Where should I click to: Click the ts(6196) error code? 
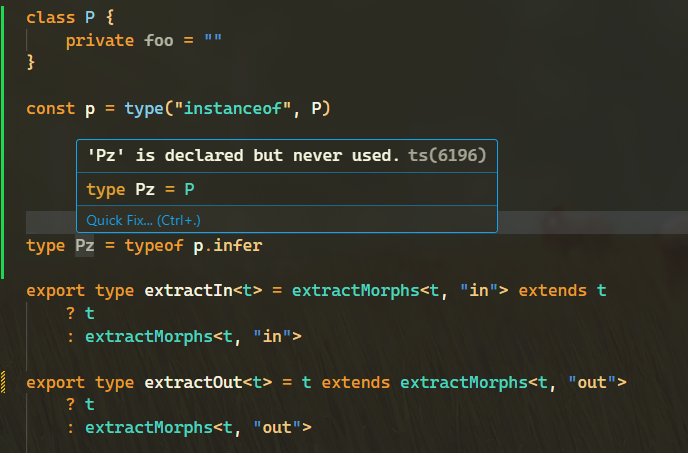447,155
